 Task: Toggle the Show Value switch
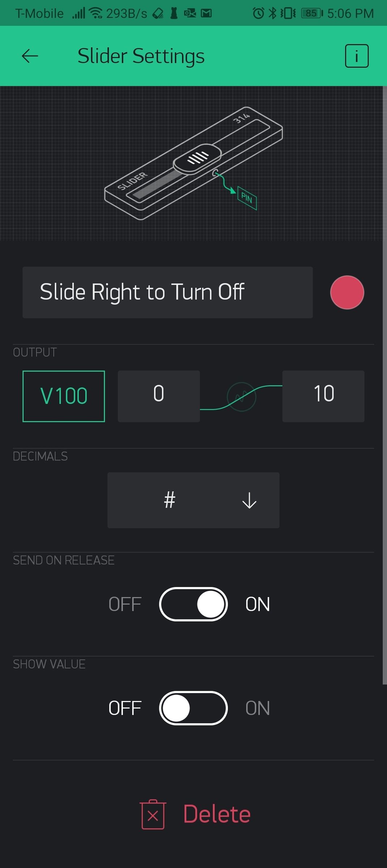click(x=193, y=708)
